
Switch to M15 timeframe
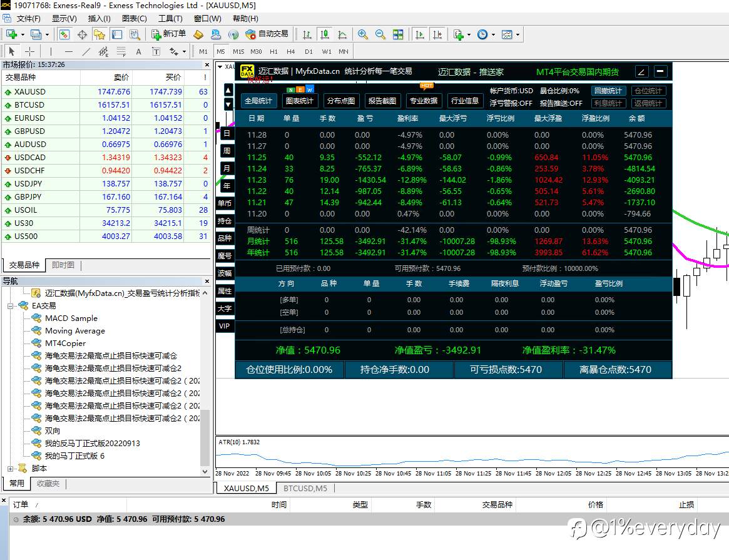point(238,51)
